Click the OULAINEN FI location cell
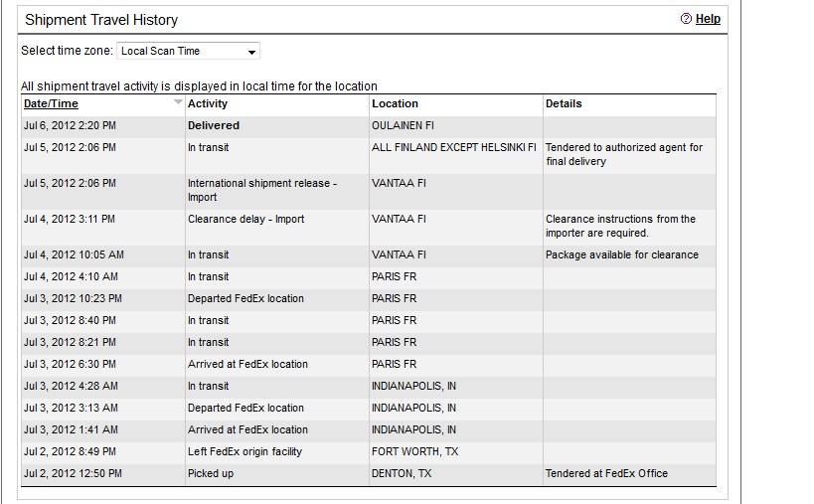This screenshot has width=814, height=504. click(x=404, y=126)
